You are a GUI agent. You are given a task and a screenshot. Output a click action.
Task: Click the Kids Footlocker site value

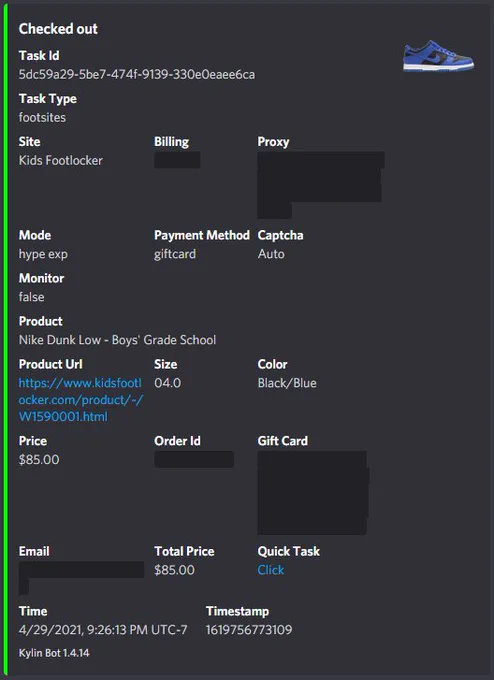(61, 160)
